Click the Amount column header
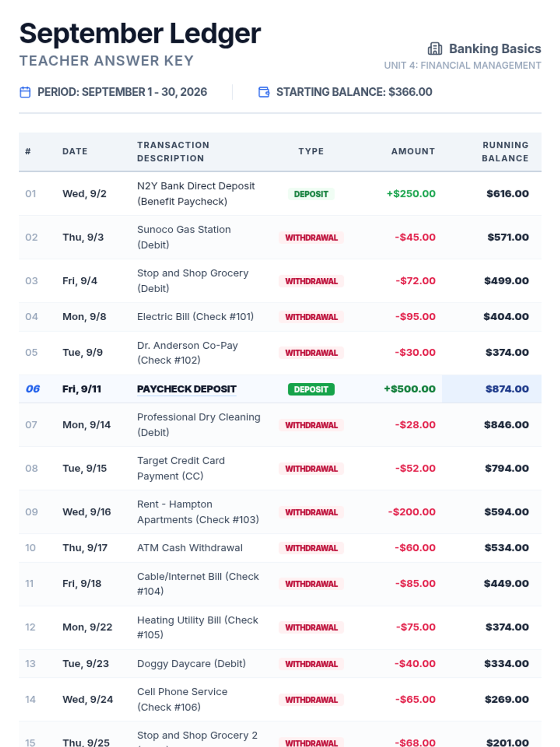 pos(413,151)
